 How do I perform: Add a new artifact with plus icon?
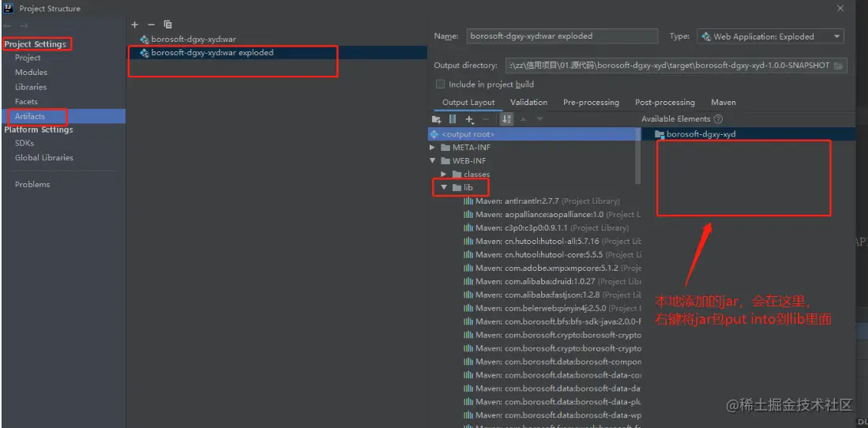pos(134,24)
